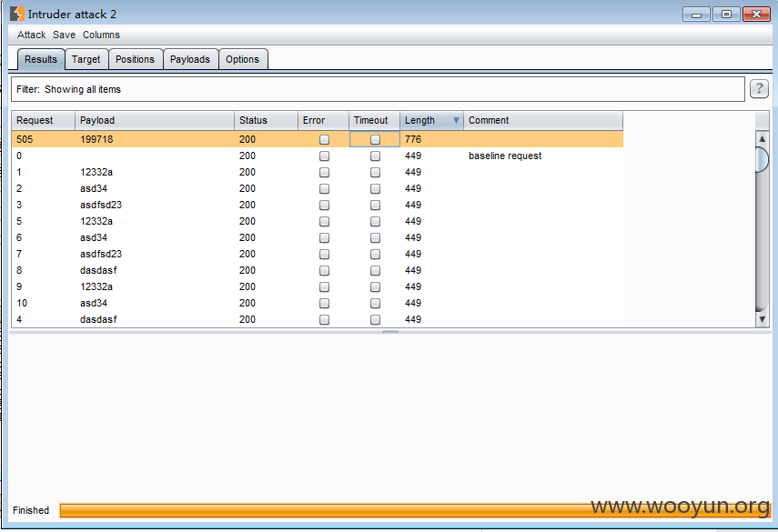Click the vertical scrollbar thumb
778x532 pixels.
click(763, 160)
